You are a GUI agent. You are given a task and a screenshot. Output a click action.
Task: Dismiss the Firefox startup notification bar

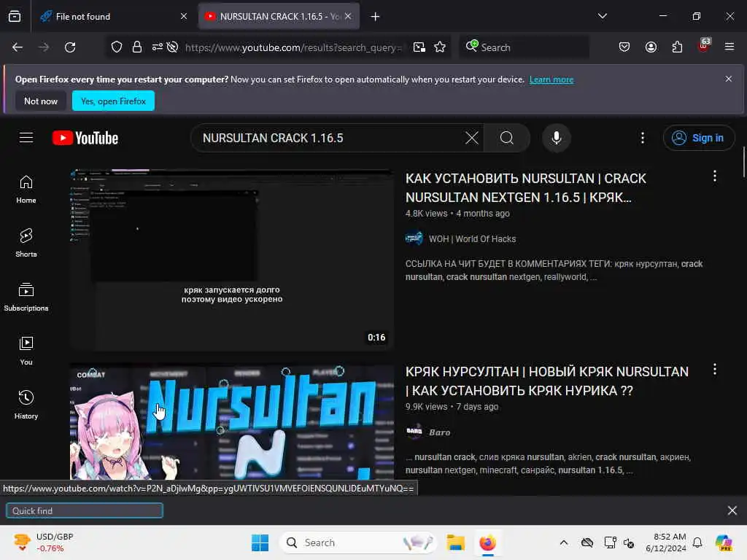[729, 79]
